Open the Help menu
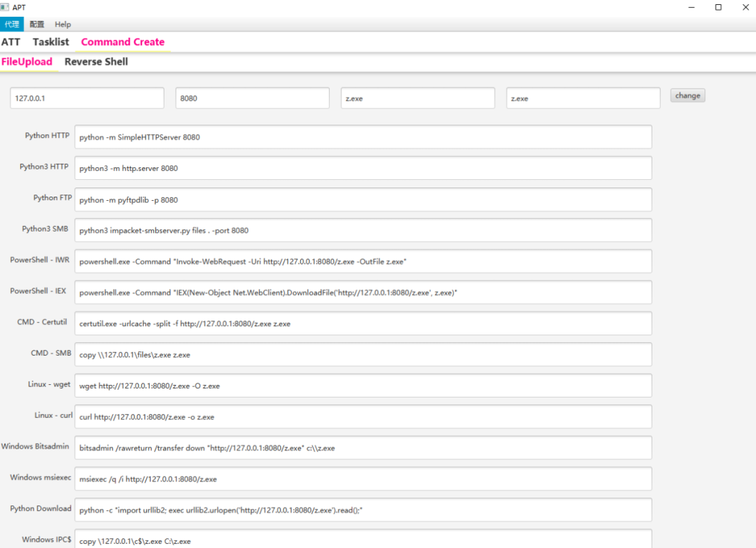This screenshot has width=756, height=548. (63, 24)
